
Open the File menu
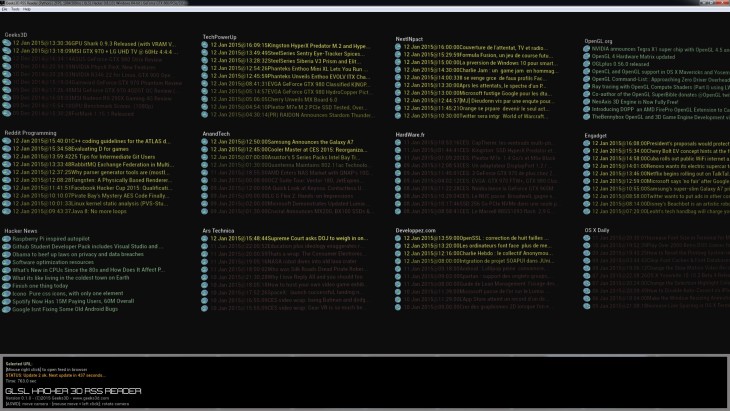pos(4,9)
